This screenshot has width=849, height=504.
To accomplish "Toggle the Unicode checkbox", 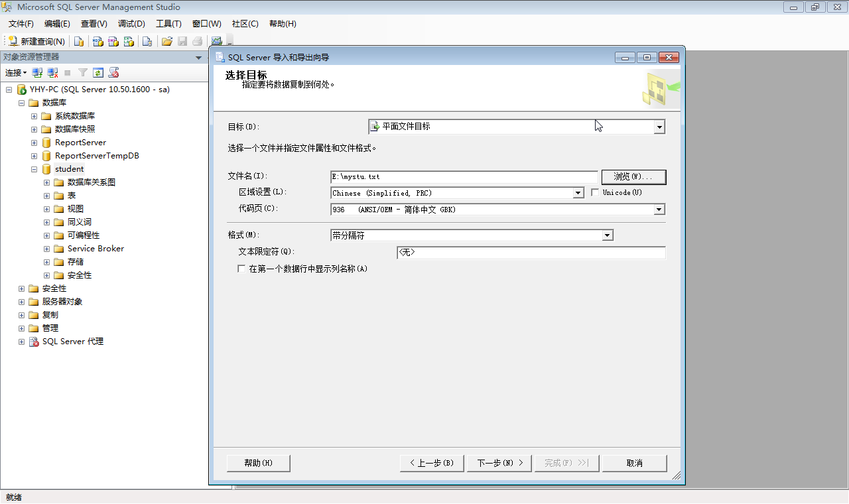I will point(595,193).
